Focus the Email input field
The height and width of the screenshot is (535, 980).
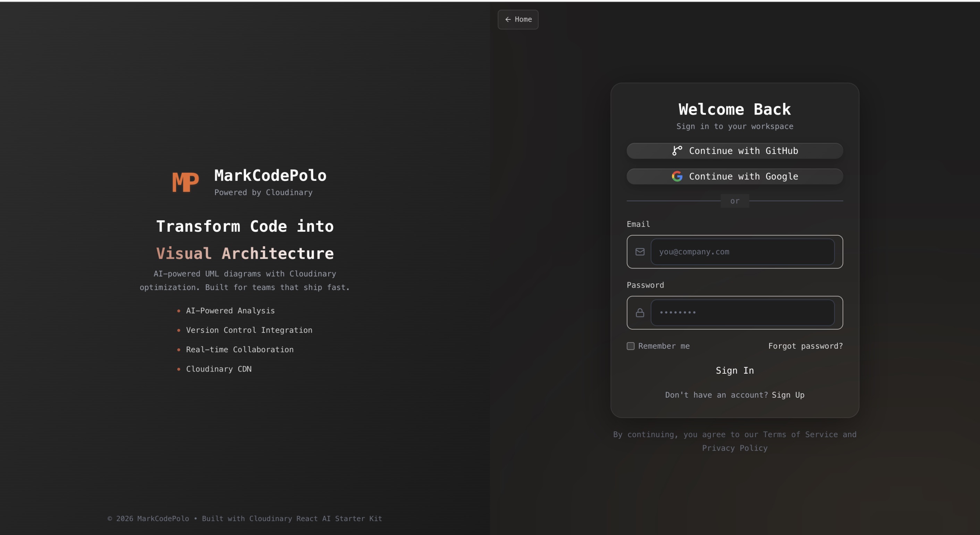742,252
